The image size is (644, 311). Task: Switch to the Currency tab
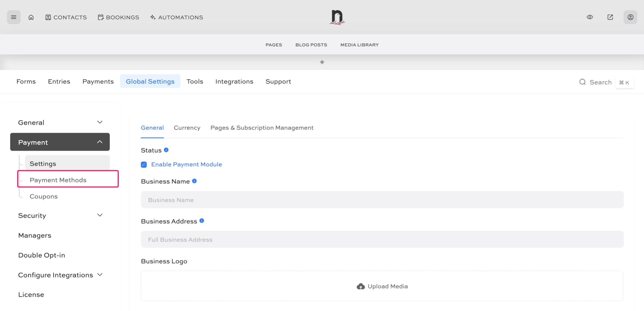pos(187,128)
